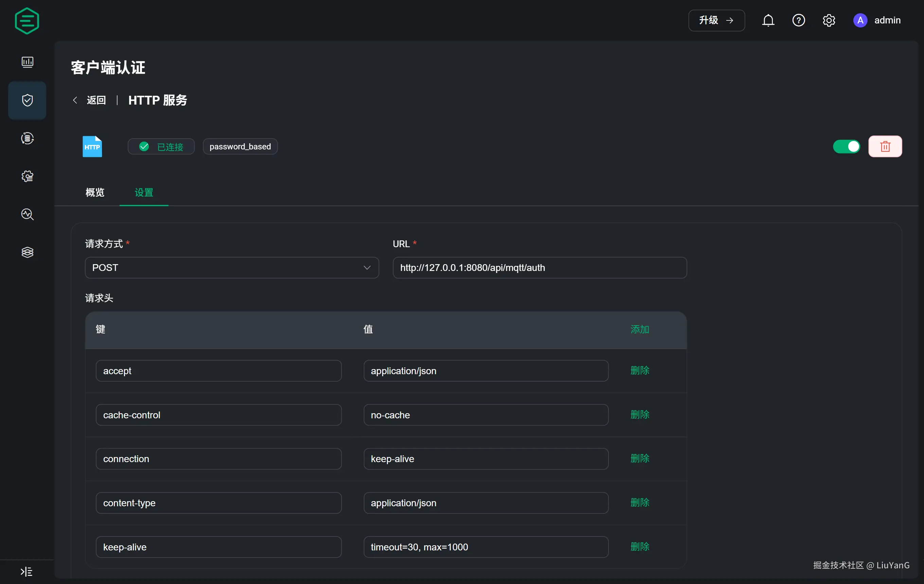
Task: Click the green connected checkmark icon
Action: pyautogui.click(x=144, y=146)
